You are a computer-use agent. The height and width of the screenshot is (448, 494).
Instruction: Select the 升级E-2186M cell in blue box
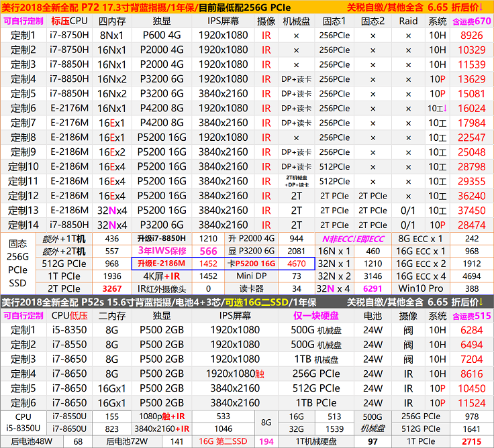tap(160, 264)
